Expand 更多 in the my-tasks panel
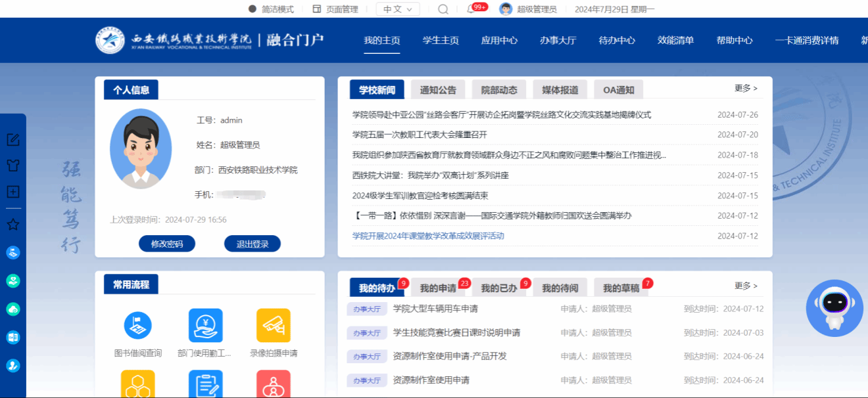The image size is (868, 398). [746, 286]
